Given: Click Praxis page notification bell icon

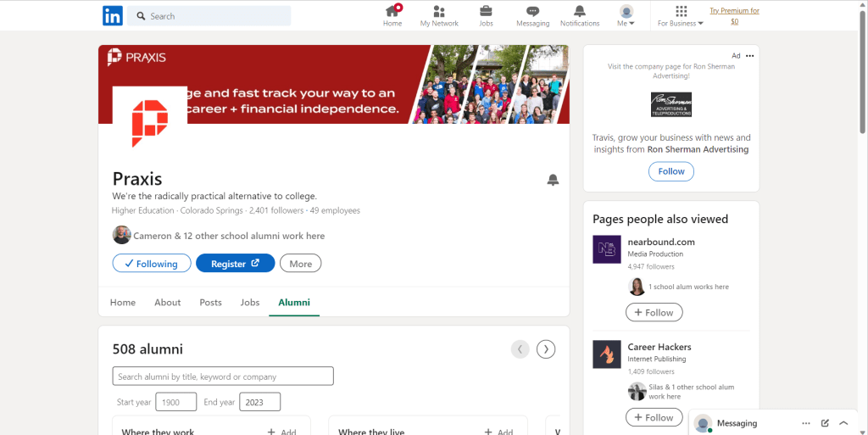Looking at the screenshot, I should [x=553, y=180].
